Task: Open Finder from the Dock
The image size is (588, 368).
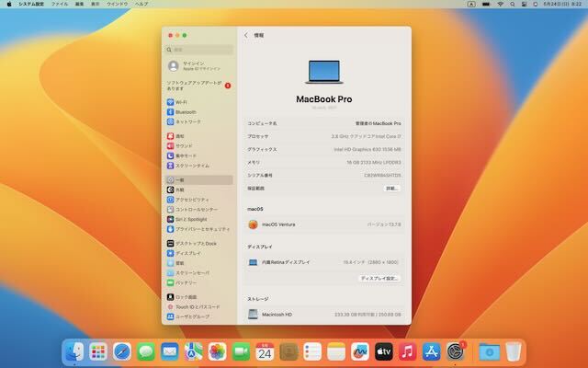Action: (x=74, y=351)
